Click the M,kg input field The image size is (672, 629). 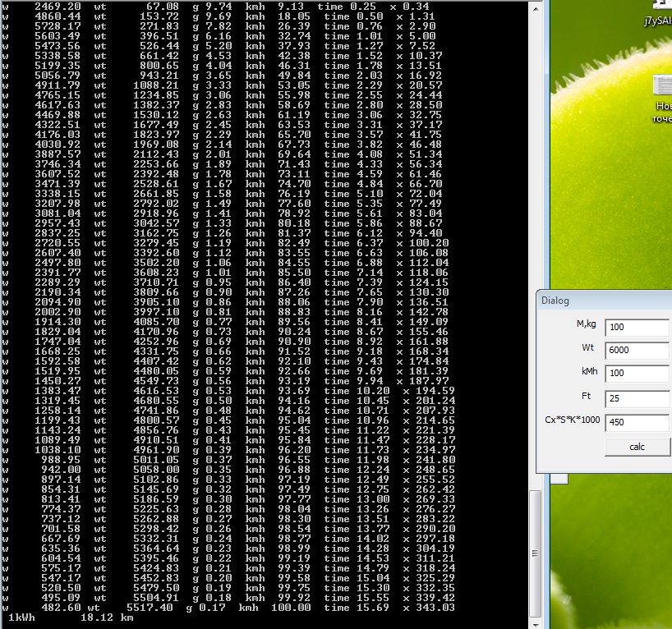(637, 328)
